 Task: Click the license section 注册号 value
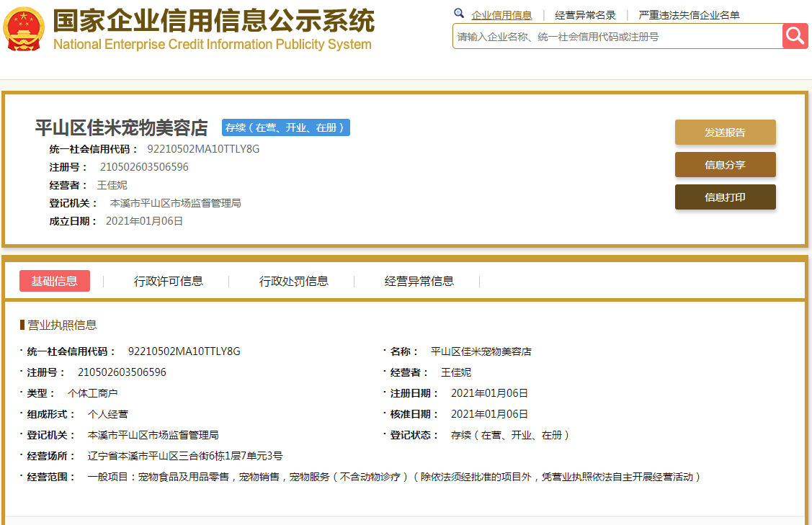click(122, 372)
